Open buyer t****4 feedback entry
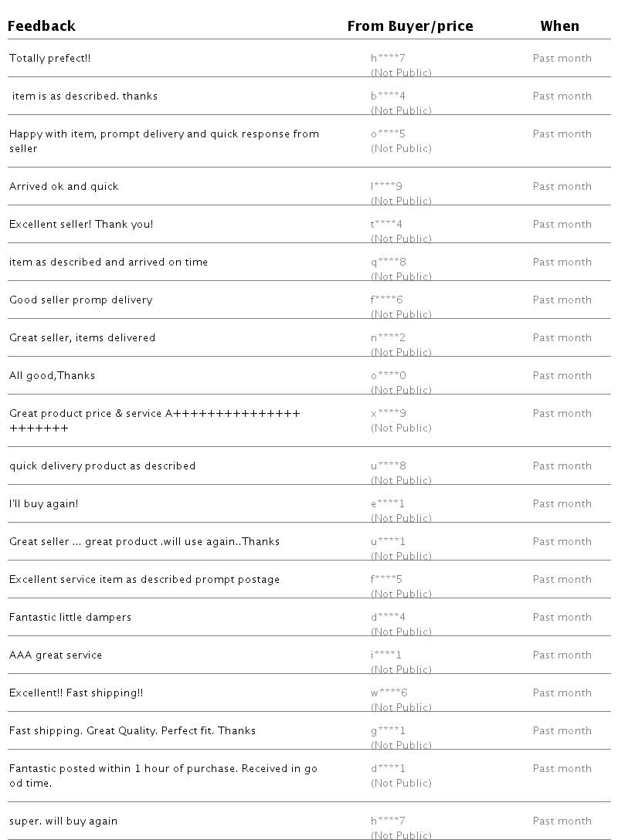 pyautogui.click(x=386, y=225)
